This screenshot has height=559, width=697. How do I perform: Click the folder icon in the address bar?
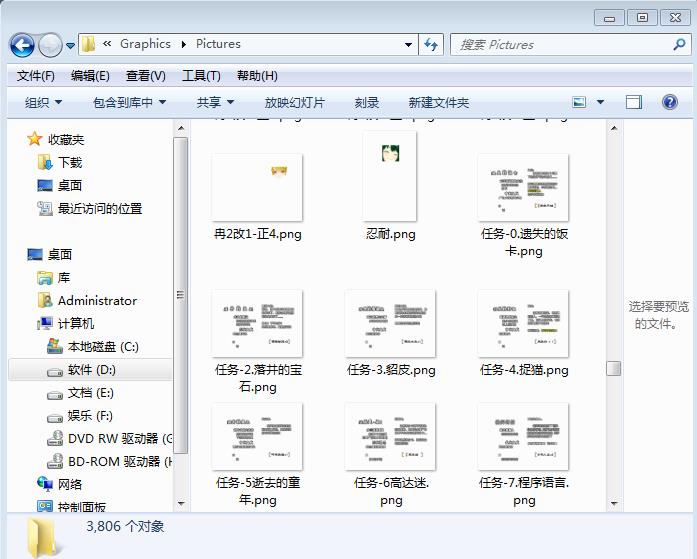[88, 44]
